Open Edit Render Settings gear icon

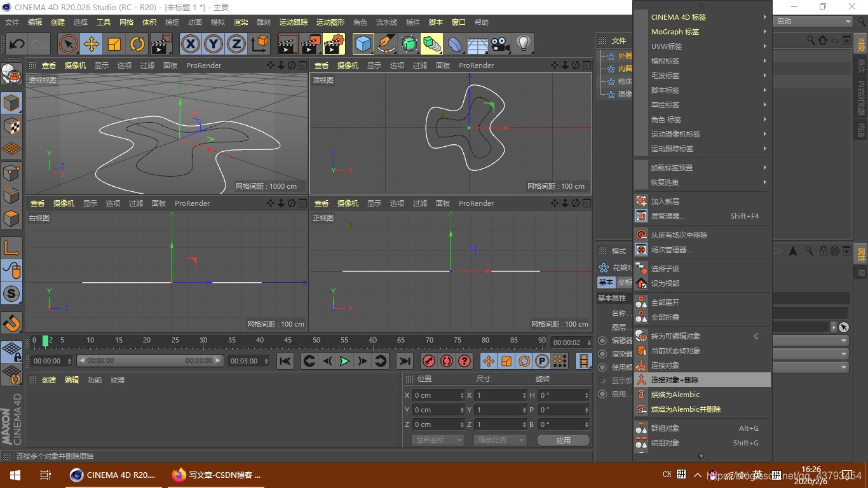pos(334,44)
